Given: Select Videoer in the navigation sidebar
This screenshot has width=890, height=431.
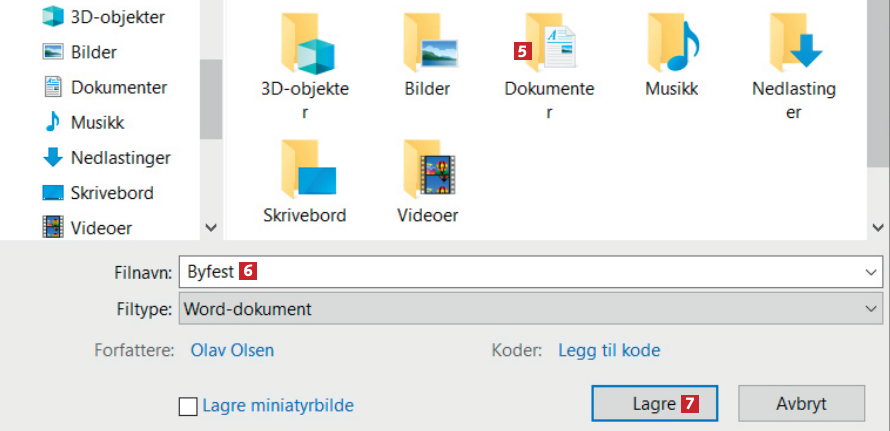Looking at the screenshot, I should pos(101,228).
